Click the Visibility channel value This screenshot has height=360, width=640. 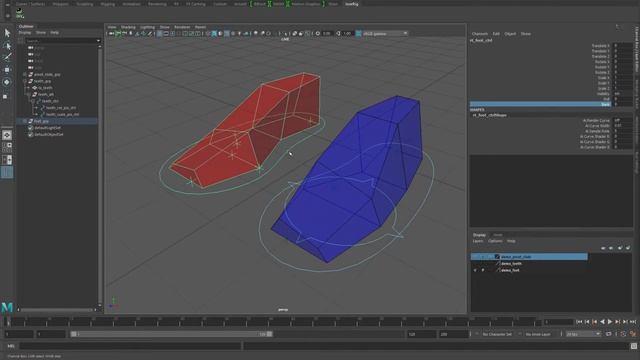click(623, 93)
